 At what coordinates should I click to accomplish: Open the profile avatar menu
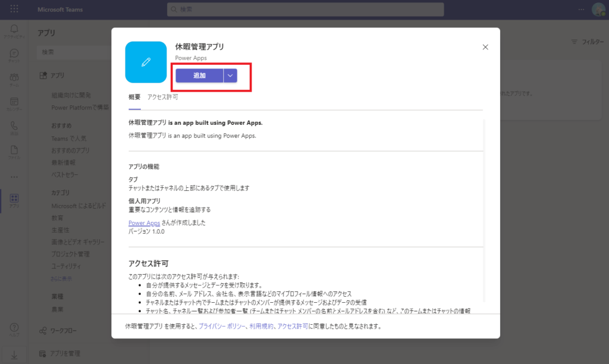(599, 10)
